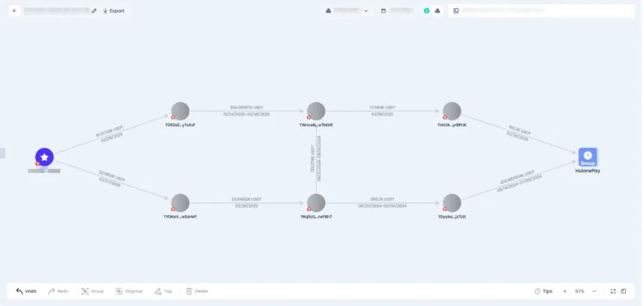Click the pencil edit title icon
Viewport: 644px width, 306px height.
tap(94, 11)
